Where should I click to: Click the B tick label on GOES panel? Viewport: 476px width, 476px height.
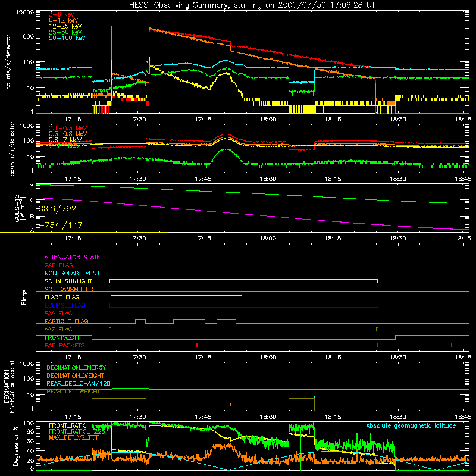click(x=32, y=217)
